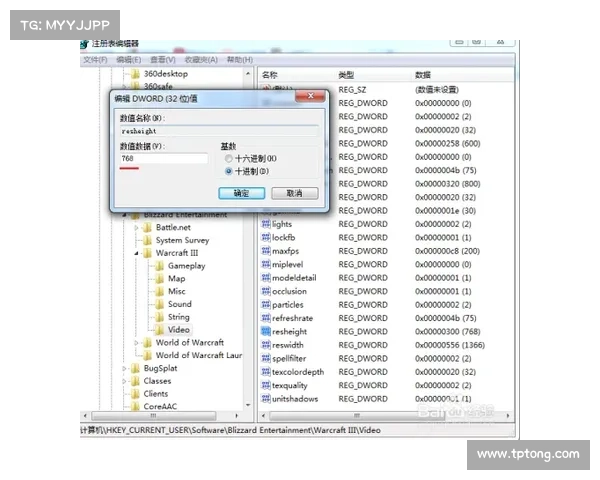600x480 pixels.
Task: Click the occlusion DWORD value icon
Action: coord(266,291)
